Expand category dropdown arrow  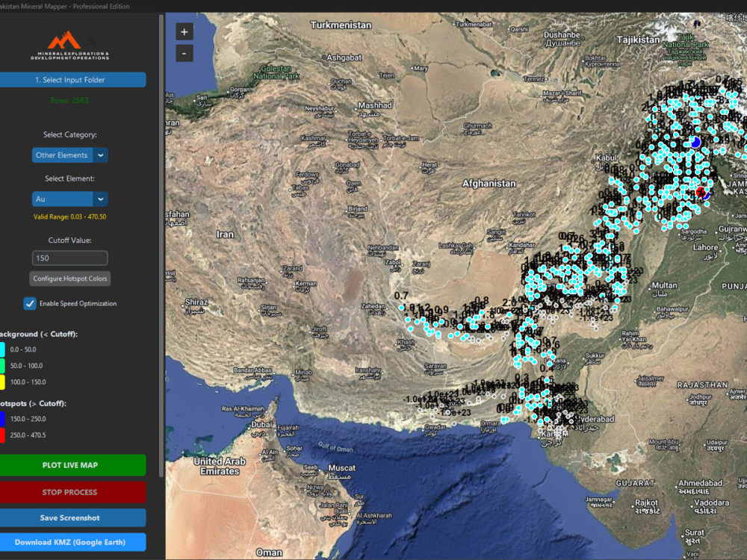[101, 155]
